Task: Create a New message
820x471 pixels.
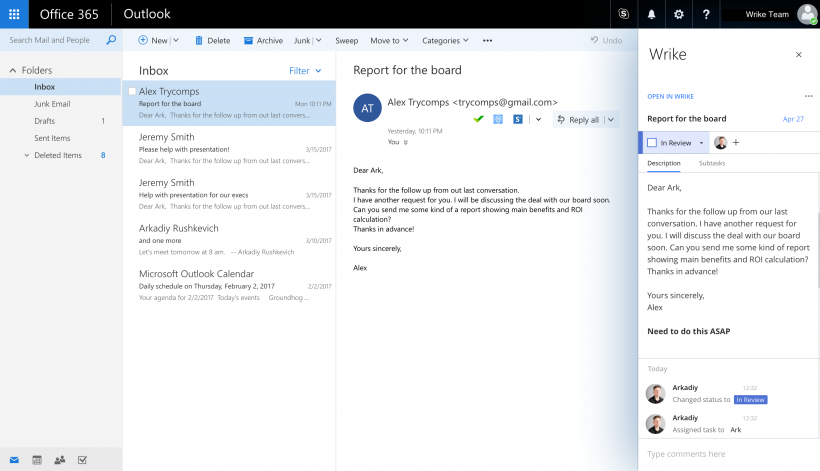Action: [x=153, y=40]
